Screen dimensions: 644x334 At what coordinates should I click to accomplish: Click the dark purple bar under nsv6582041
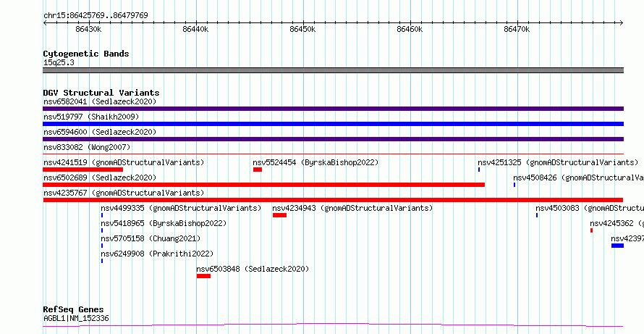click(x=333, y=109)
